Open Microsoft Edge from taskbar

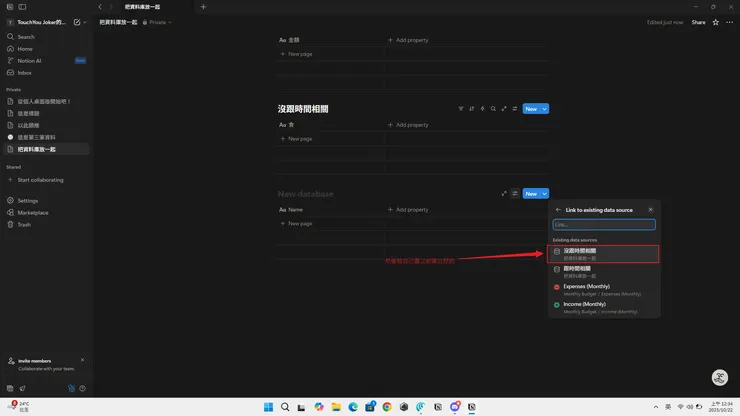coord(353,407)
